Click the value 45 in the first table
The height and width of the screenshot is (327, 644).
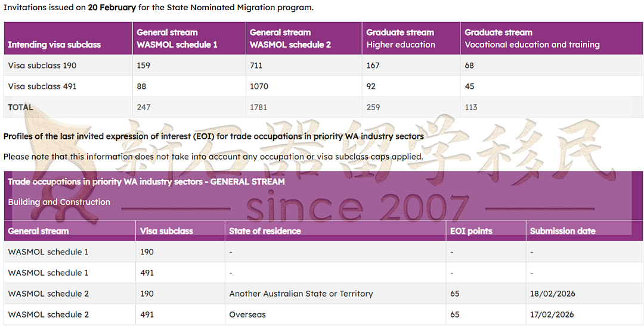pos(469,86)
